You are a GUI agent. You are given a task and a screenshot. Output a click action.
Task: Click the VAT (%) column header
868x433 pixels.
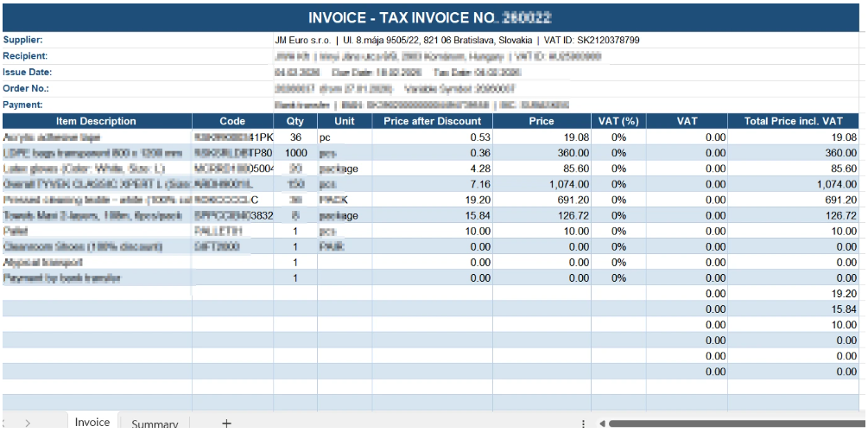pyautogui.click(x=618, y=121)
